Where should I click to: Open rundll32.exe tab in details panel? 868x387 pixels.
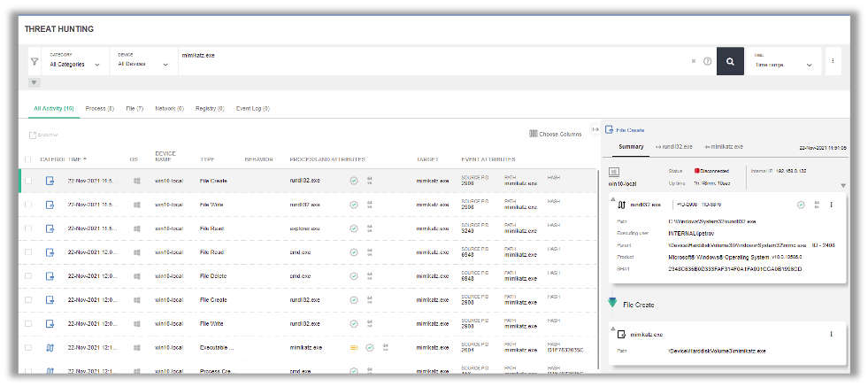click(x=673, y=147)
